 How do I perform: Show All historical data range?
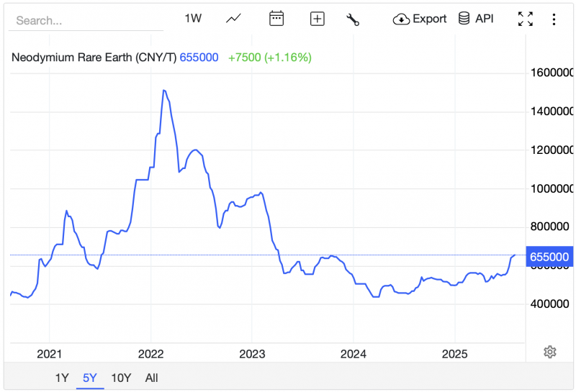(x=151, y=378)
